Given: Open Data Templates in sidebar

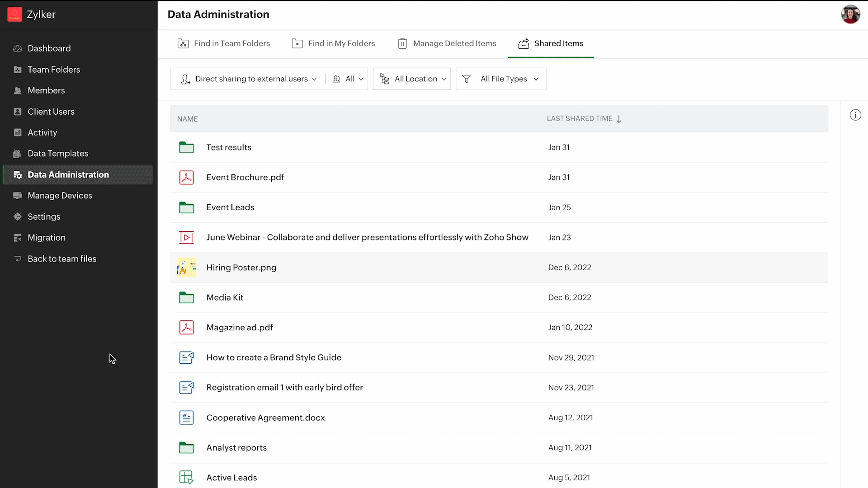Looking at the screenshot, I should 58,154.
